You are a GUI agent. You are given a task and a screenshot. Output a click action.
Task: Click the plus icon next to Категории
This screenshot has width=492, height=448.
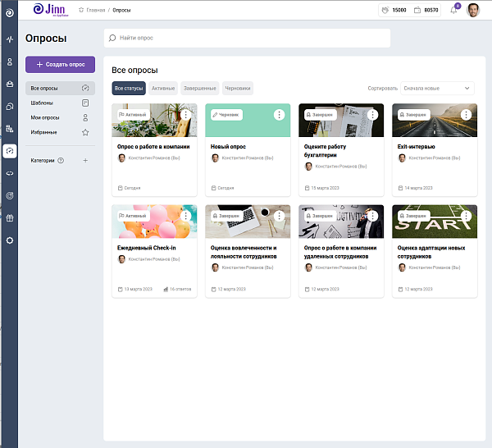(x=85, y=161)
